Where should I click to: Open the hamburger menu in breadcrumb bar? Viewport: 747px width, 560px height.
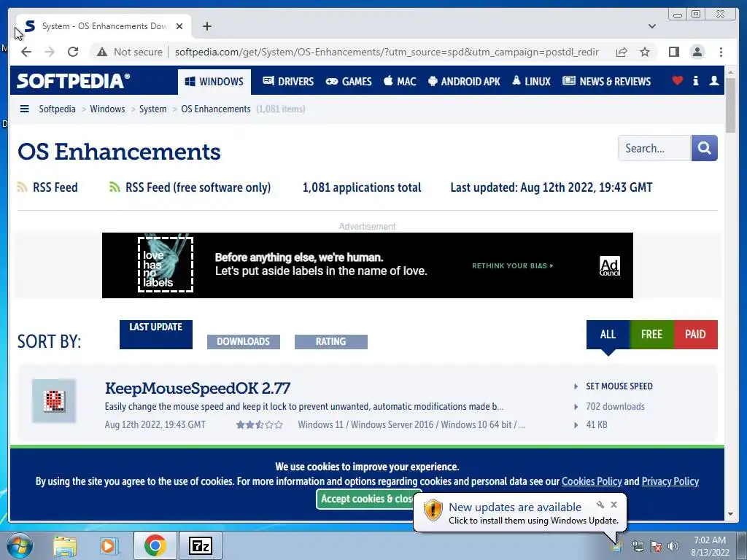pyautogui.click(x=24, y=109)
